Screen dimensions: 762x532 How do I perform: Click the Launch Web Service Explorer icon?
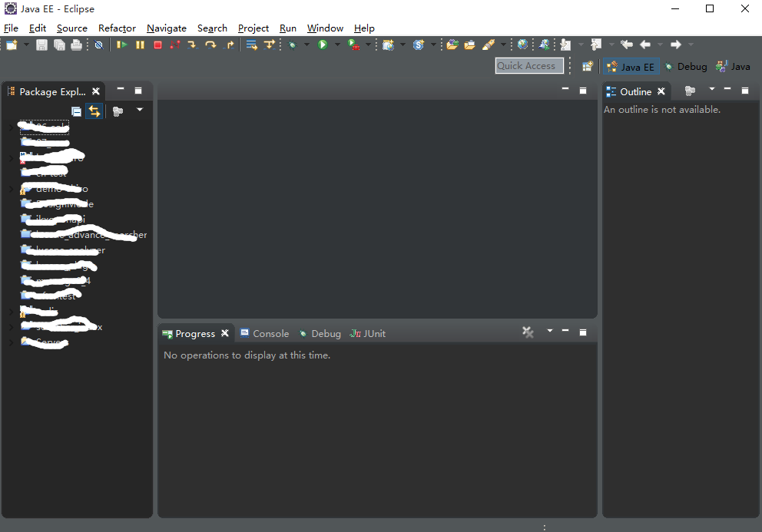545,45
